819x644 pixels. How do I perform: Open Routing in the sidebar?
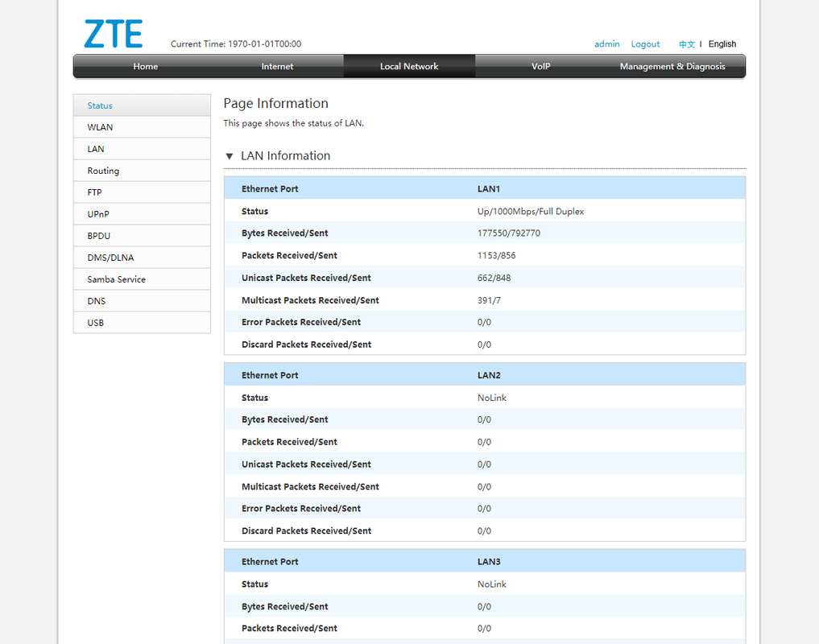[142, 171]
